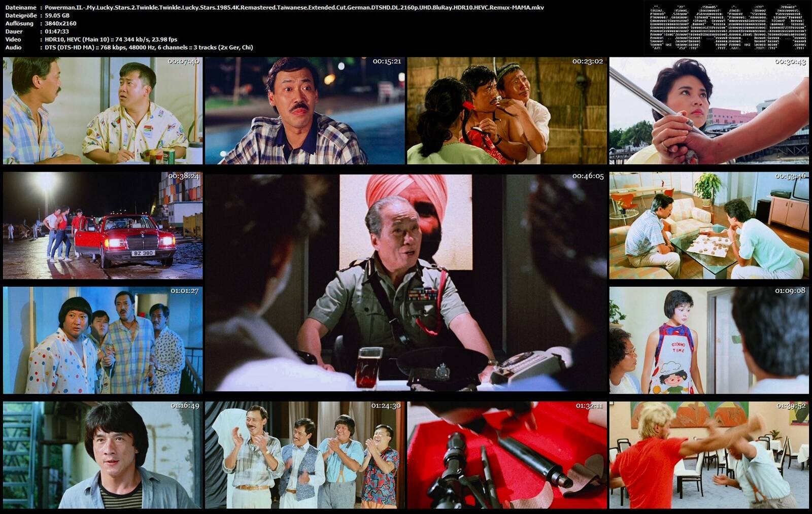Click the Audio label
The width and height of the screenshot is (812, 514).
point(13,48)
